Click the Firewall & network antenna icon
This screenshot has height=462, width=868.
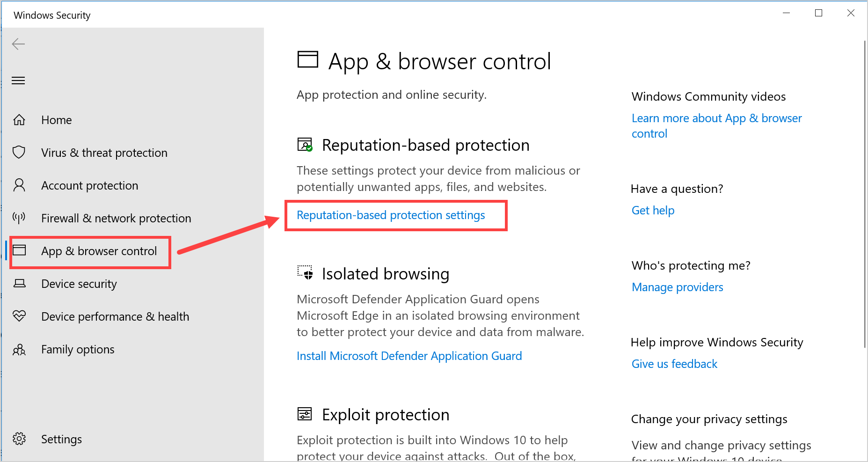click(19, 218)
